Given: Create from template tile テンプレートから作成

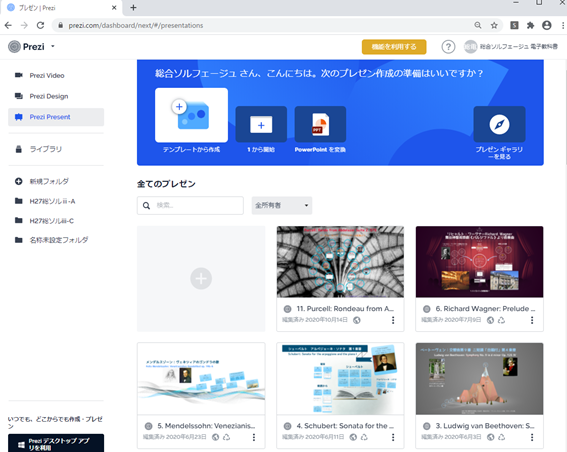Looking at the screenshot, I should (x=191, y=115).
